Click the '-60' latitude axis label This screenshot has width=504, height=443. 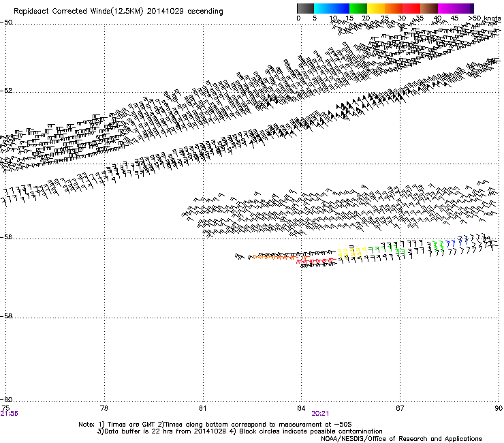pyautogui.click(x=6, y=400)
